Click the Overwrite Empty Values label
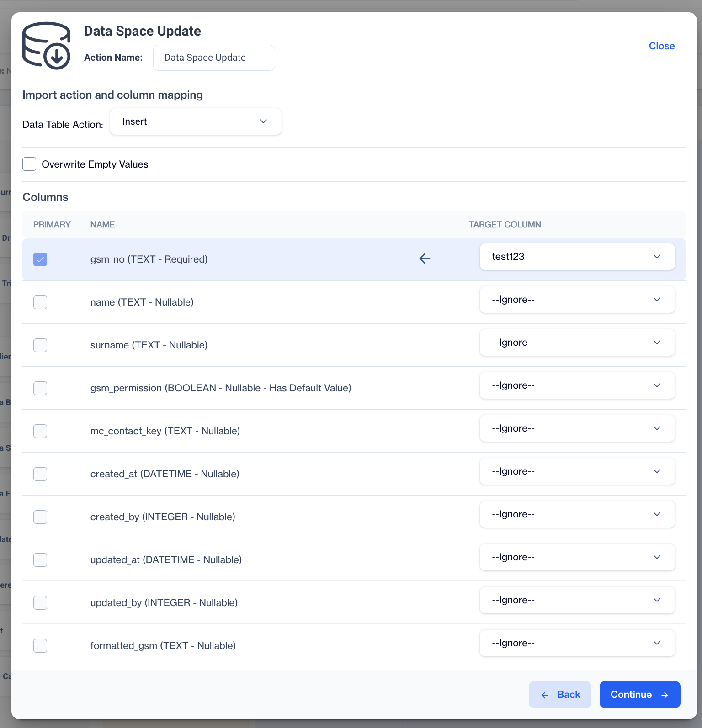This screenshot has height=728, width=702. click(95, 164)
